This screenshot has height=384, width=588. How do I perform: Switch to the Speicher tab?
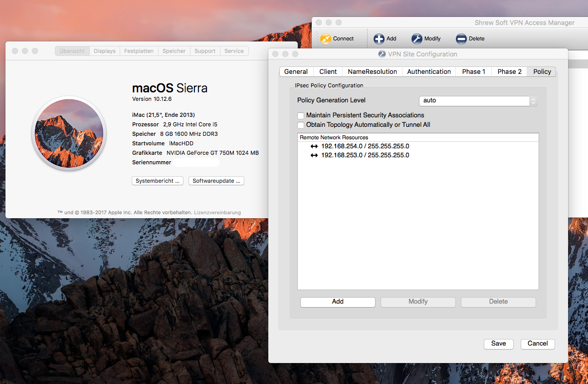click(x=174, y=51)
